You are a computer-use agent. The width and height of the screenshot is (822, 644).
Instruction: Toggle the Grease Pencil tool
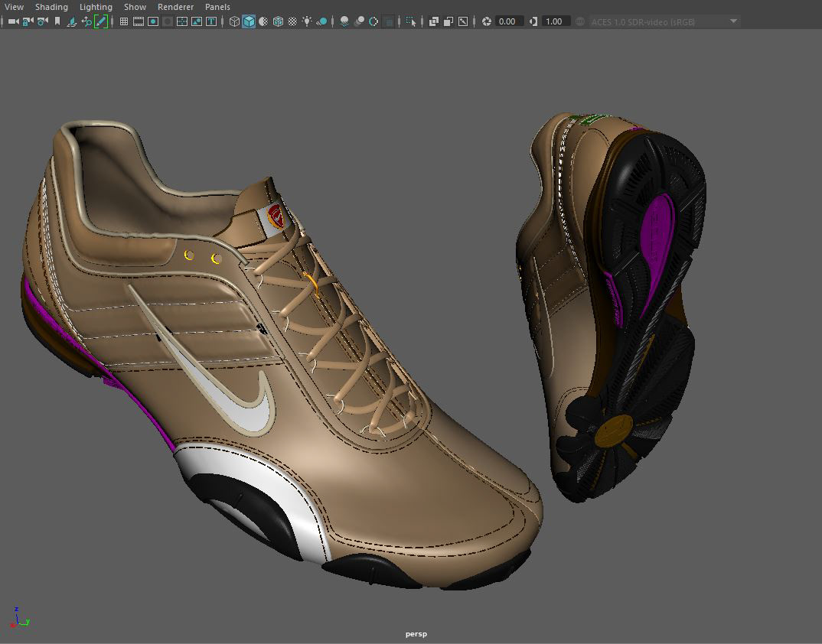100,21
